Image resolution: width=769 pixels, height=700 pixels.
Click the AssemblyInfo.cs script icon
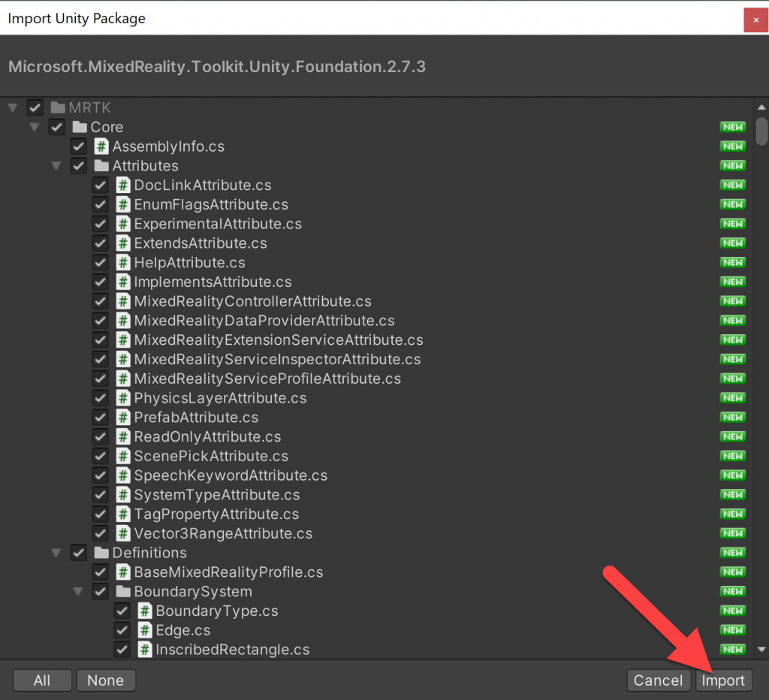coord(101,146)
